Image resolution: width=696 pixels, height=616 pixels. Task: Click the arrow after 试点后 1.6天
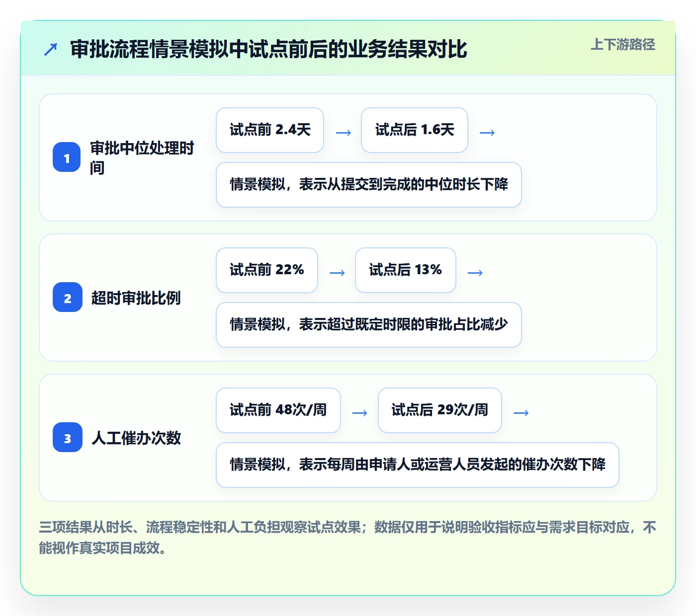[x=487, y=132]
